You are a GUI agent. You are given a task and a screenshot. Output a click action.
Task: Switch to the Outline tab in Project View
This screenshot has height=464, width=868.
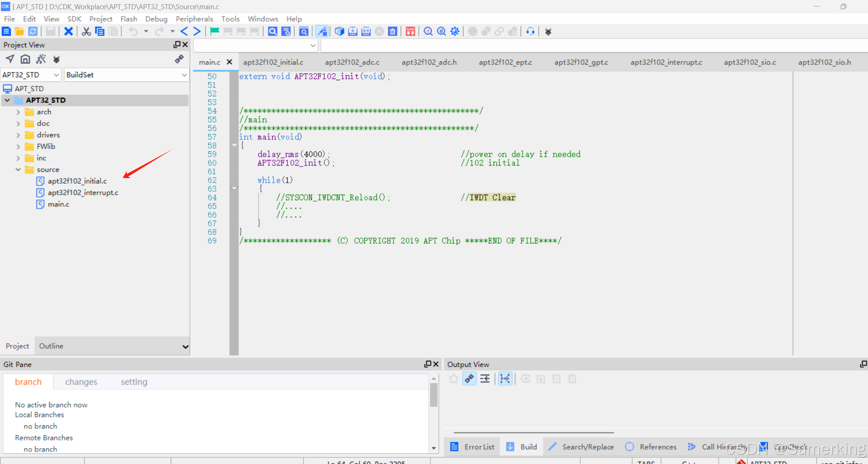[51, 346]
